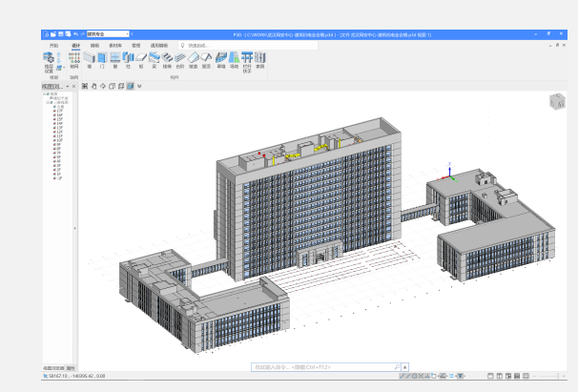The image size is (578, 392).
Task: Click the quick launch search field
Action: pyautogui.click(x=248, y=46)
